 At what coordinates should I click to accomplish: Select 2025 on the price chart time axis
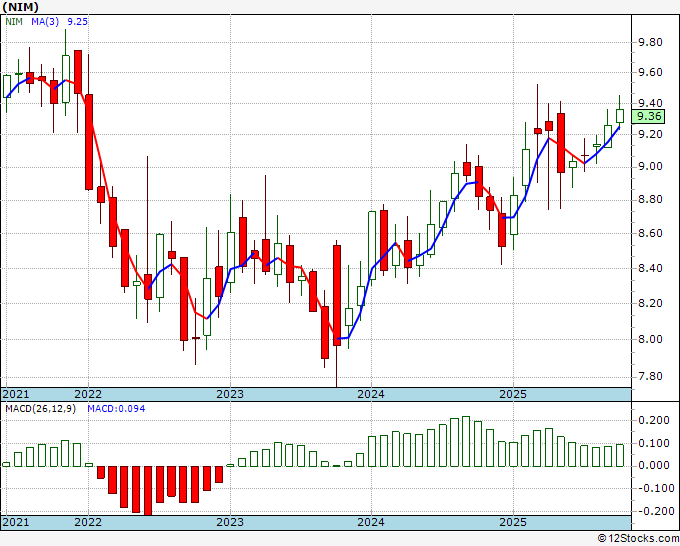(x=513, y=394)
